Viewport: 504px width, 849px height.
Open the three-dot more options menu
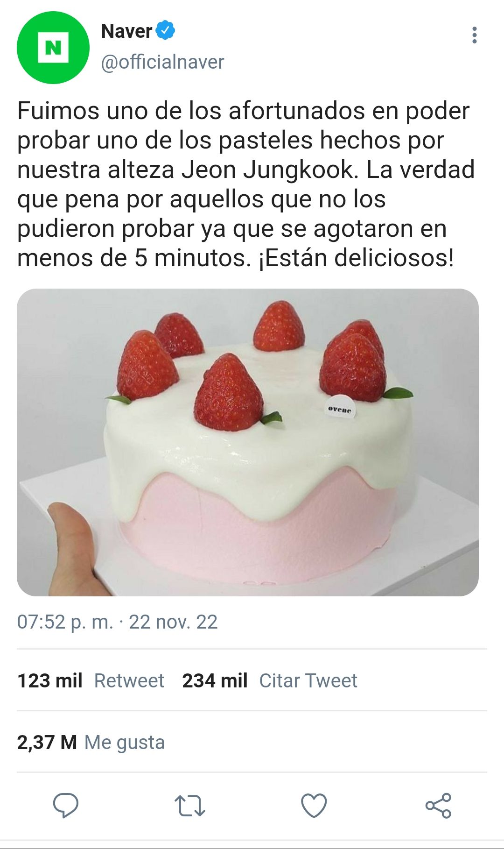click(x=474, y=35)
